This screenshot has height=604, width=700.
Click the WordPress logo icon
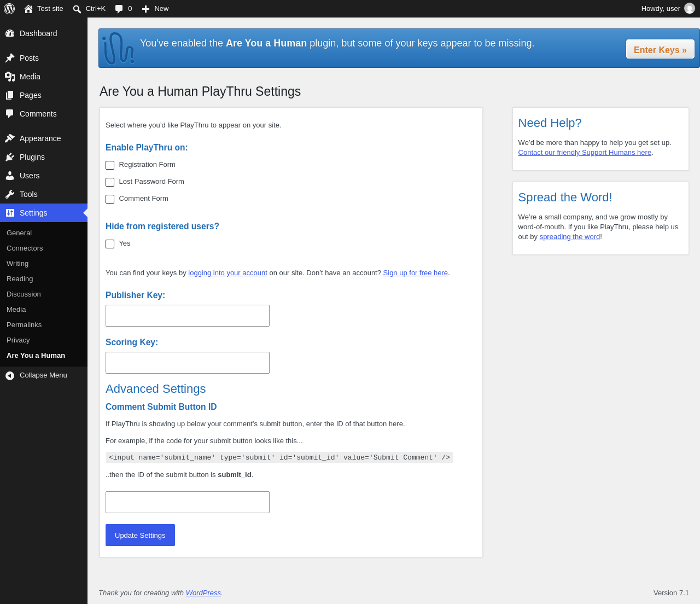pyautogui.click(x=9, y=9)
